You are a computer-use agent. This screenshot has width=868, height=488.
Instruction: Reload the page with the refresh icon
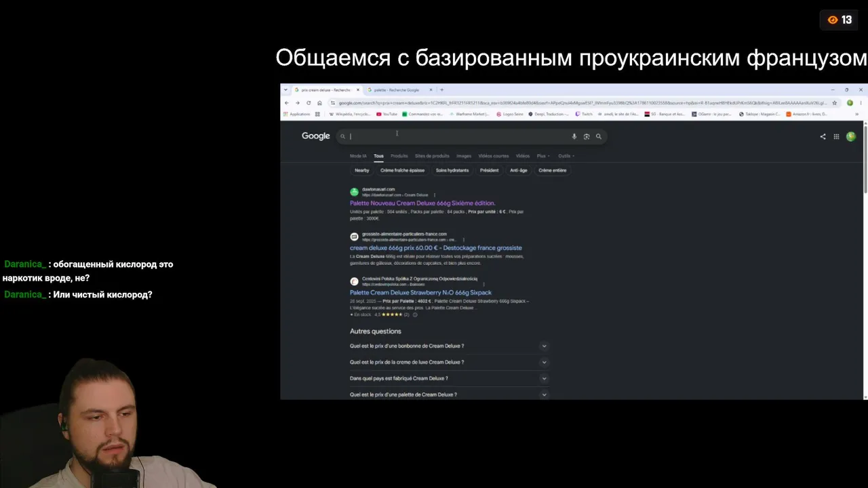pos(309,103)
